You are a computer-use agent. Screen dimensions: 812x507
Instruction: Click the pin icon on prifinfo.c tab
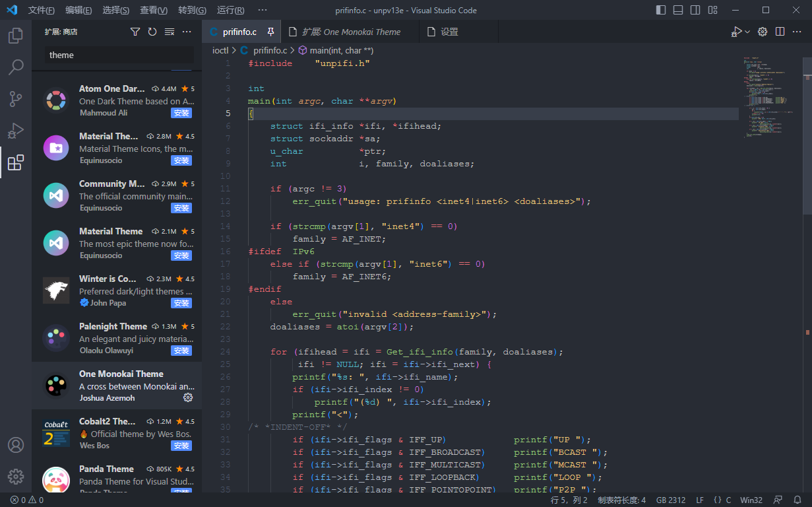point(270,32)
